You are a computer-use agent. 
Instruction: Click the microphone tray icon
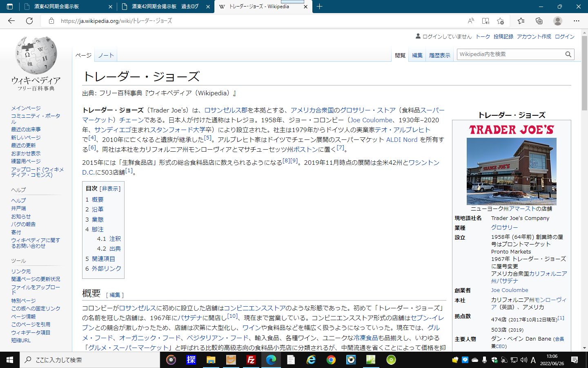484,360
